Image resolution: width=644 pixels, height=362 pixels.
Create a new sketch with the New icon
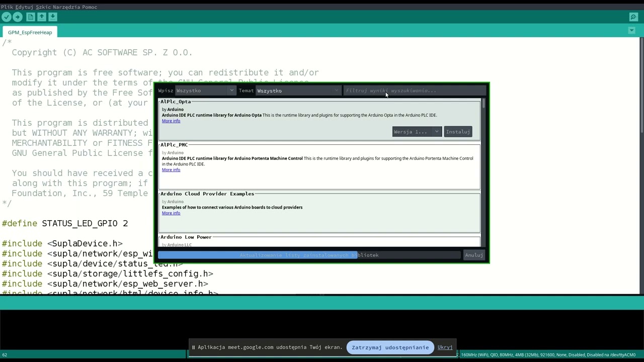pos(31,17)
